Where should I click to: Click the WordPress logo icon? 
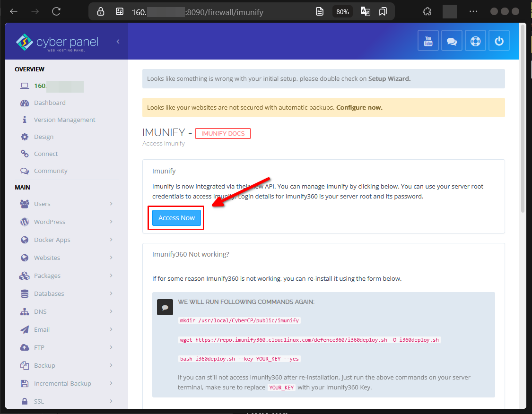point(25,222)
